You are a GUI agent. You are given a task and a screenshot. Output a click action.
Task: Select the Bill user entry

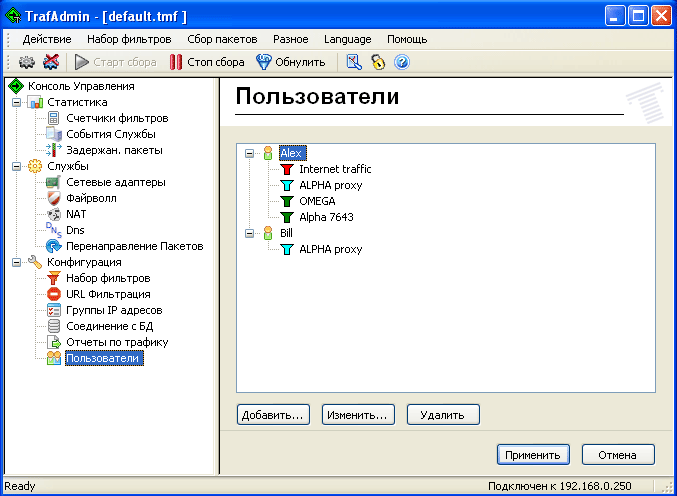point(286,233)
